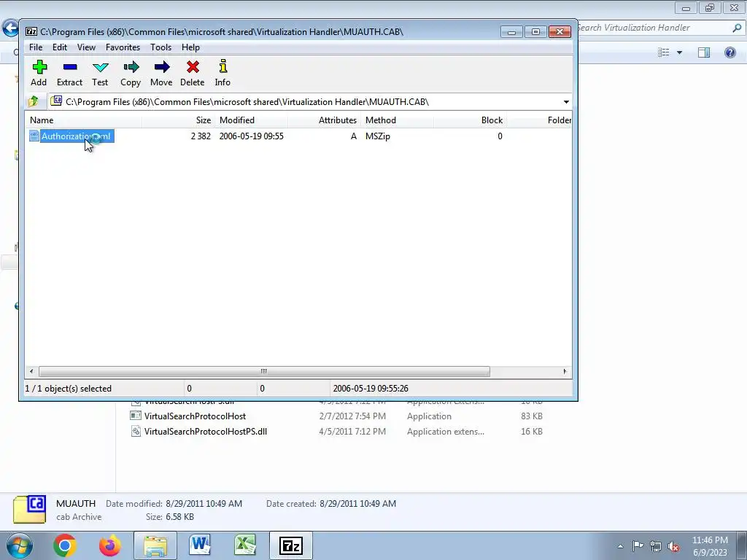The image size is (747, 560).
Task: Click the left arrow of the horizontal scrollbar
Action: click(31, 371)
